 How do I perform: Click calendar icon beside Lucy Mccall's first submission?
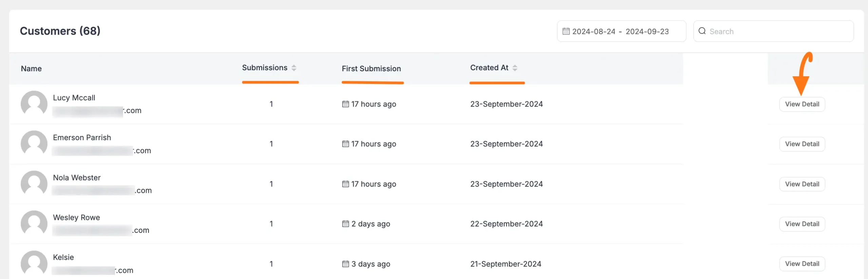click(x=345, y=104)
